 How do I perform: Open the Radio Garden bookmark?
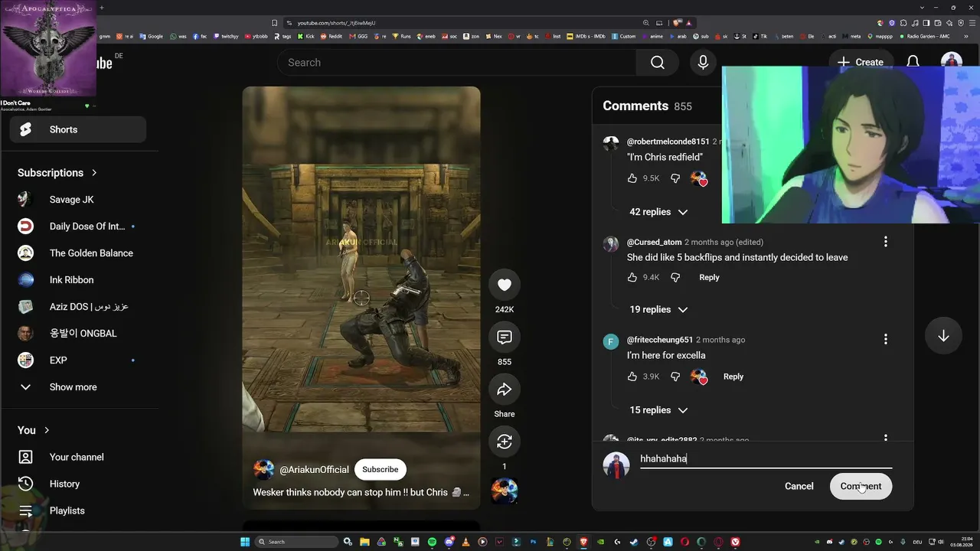click(925, 36)
